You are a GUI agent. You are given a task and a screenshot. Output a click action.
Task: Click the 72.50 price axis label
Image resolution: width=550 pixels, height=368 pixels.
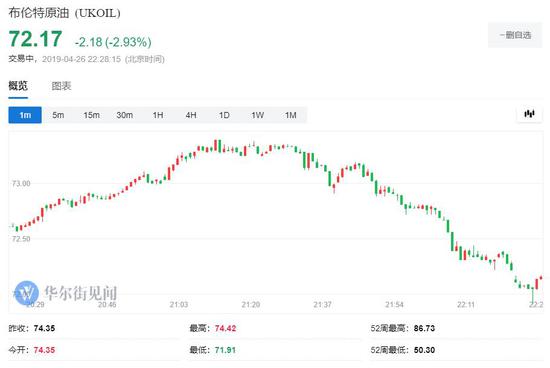click(21, 239)
